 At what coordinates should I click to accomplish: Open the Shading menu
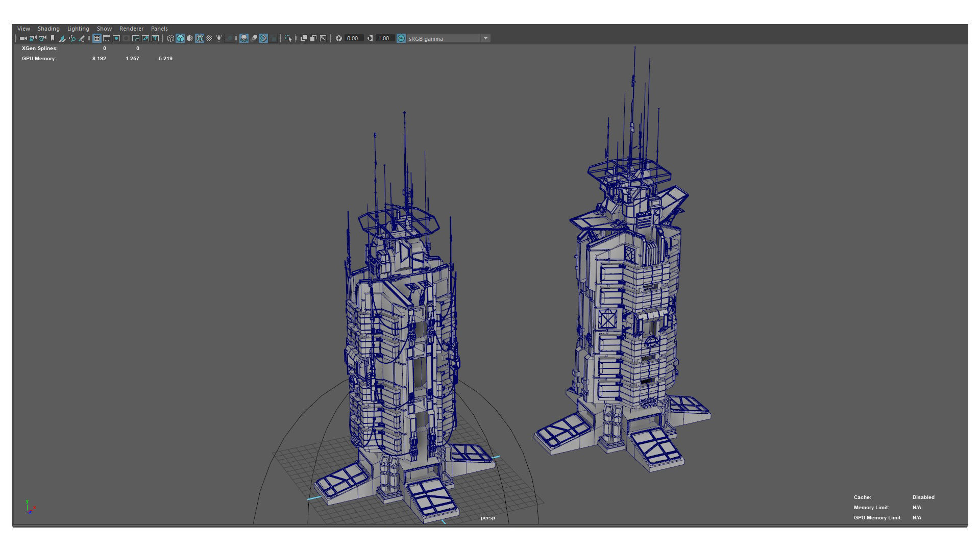(x=48, y=29)
